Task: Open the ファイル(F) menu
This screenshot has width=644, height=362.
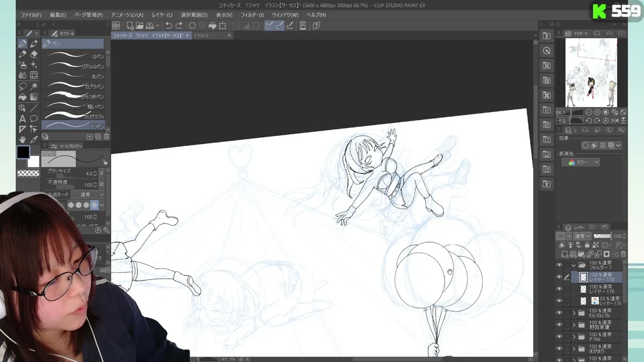Action: click(31, 15)
